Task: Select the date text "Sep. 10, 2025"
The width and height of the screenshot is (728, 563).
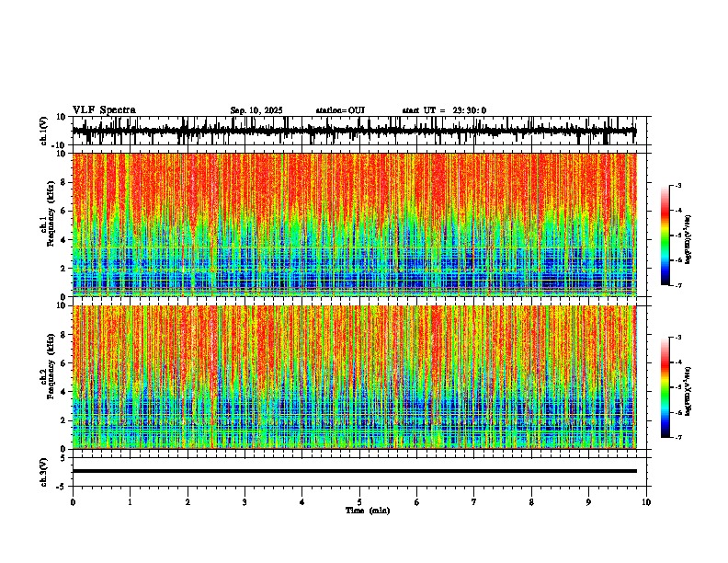Action: click(x=256, y=110)
